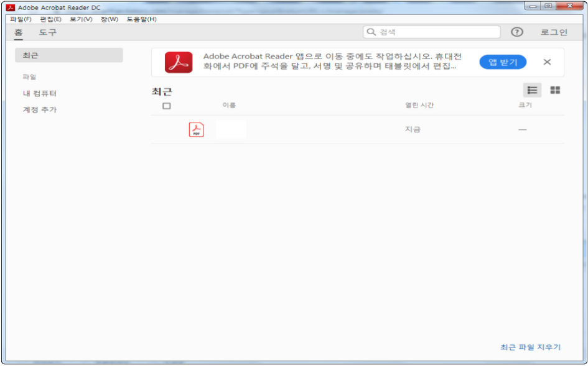This screenshot has height=366, width=588.
Task: Open the 도움말(H) menu
Action: pyautogui.click(x=141, y=19)
